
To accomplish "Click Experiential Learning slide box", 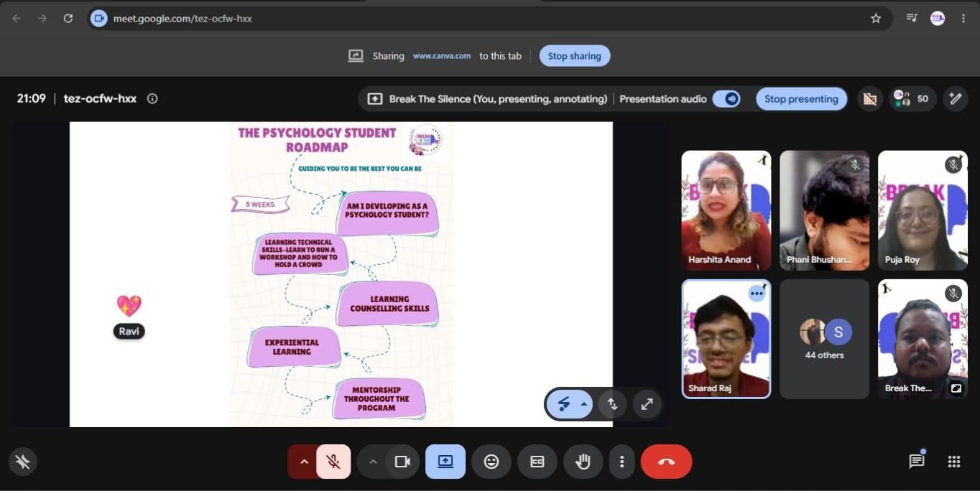I will 293,347.
